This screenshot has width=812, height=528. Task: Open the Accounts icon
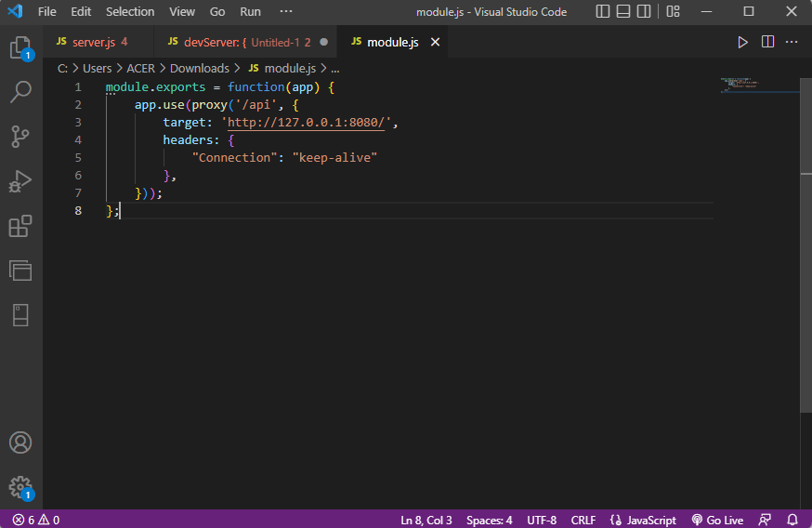(x=20, y=442)
